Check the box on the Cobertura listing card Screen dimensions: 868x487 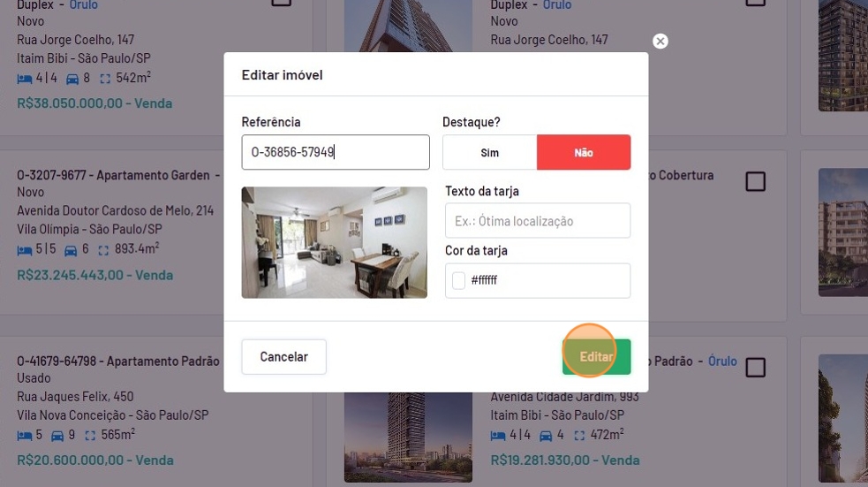(x=755, y=181)
